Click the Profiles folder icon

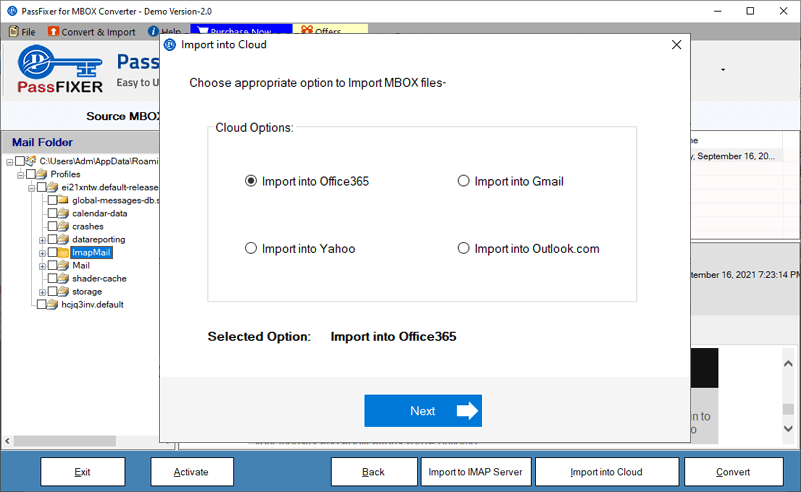tap(42, 174)
